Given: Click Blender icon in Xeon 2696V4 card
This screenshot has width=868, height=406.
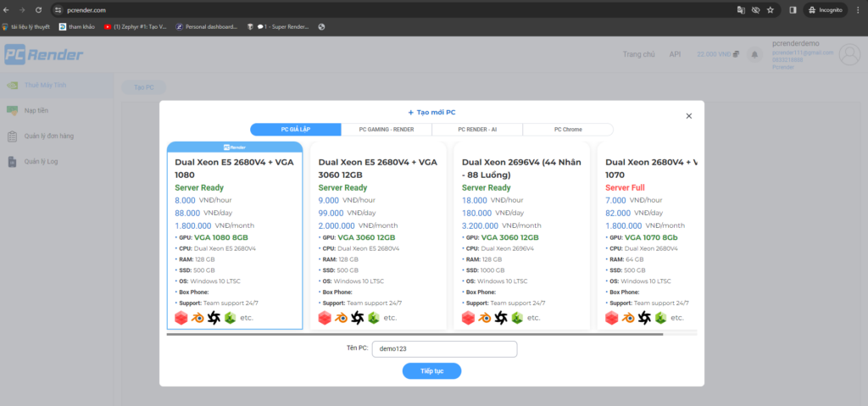Looking at the screenshot, I should click(485, 318).
